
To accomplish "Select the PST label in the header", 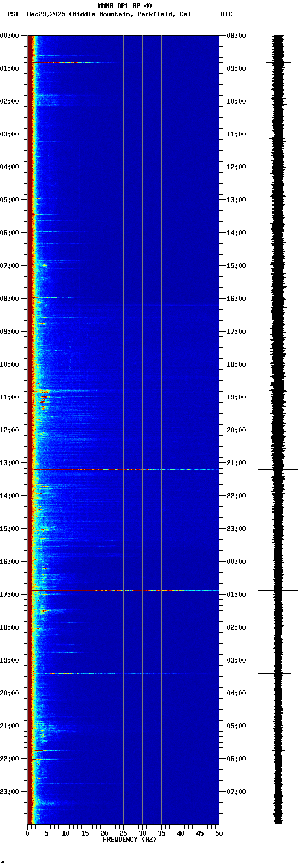I will coord(13,14).
